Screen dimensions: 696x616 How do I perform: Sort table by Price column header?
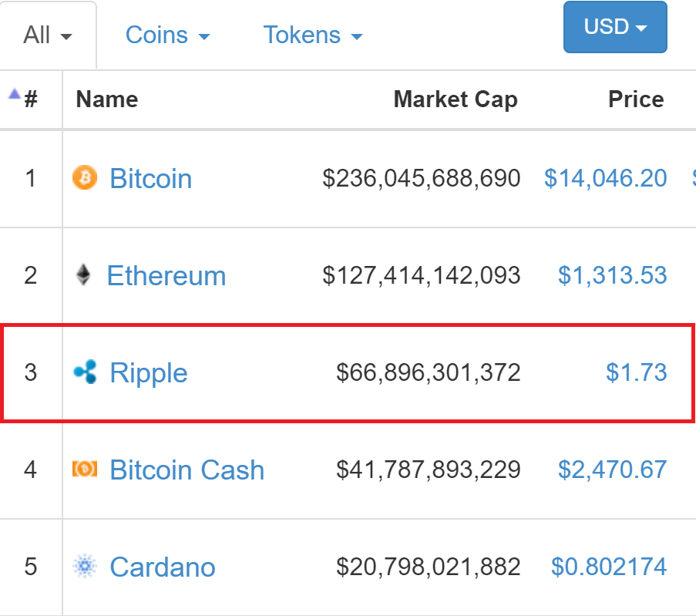click(636, 99)
